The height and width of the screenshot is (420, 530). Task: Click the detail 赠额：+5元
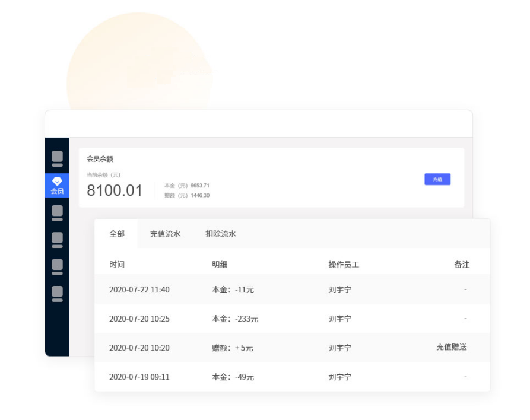point(233,348)
